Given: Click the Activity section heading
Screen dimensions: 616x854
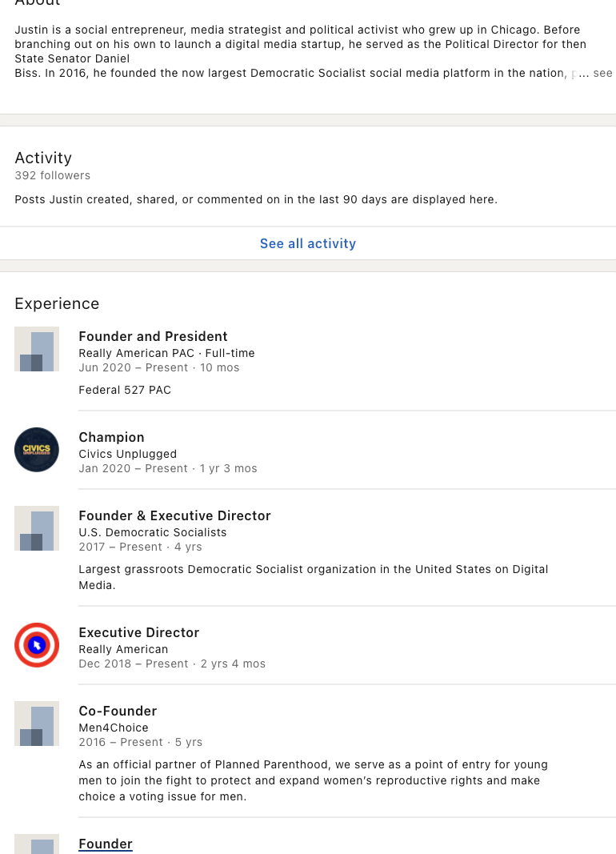Looking at the screenshot, I should point(43,158).
